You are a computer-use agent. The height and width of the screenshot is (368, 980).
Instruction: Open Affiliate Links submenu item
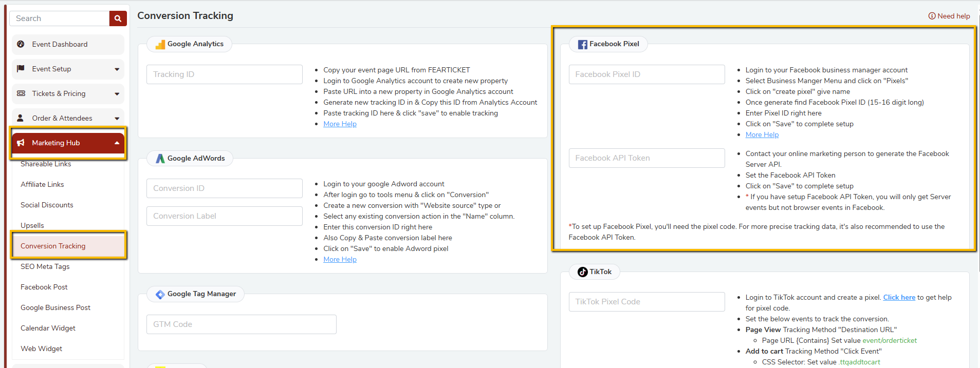42,184
